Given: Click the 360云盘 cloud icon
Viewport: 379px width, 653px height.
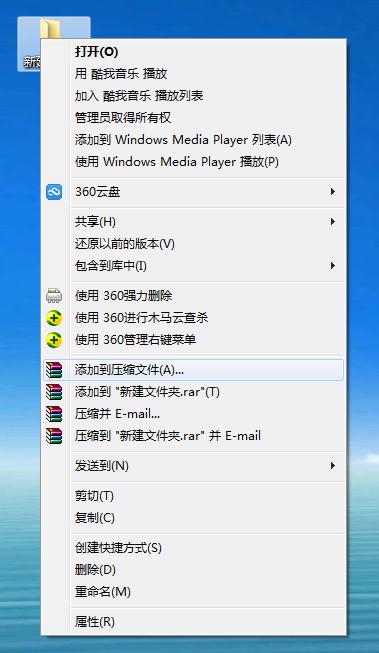Looking at the screenshot, I should [54, 192].
